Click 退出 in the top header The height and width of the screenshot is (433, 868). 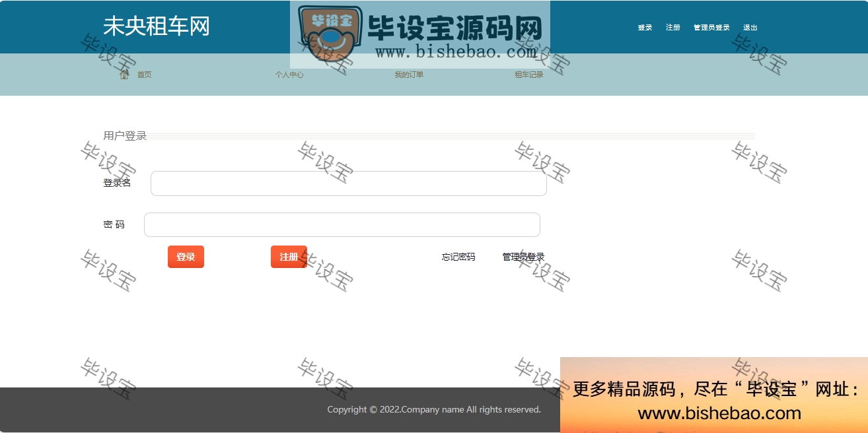click(750, 28)
